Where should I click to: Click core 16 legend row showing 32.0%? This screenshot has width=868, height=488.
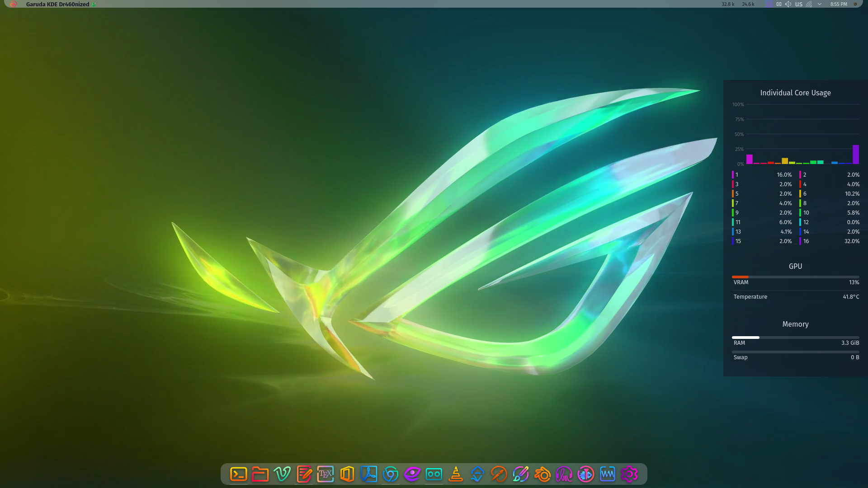(830, 241)
